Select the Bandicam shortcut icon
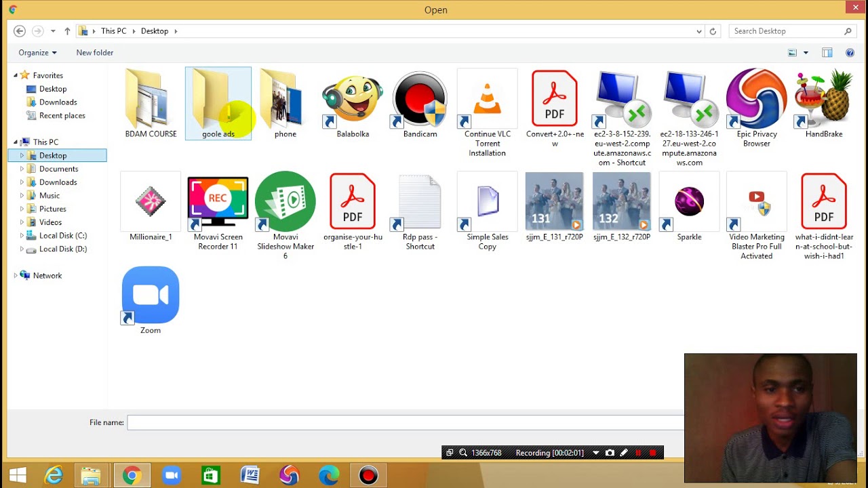868x488 pixels. click(x=420, y=98)
